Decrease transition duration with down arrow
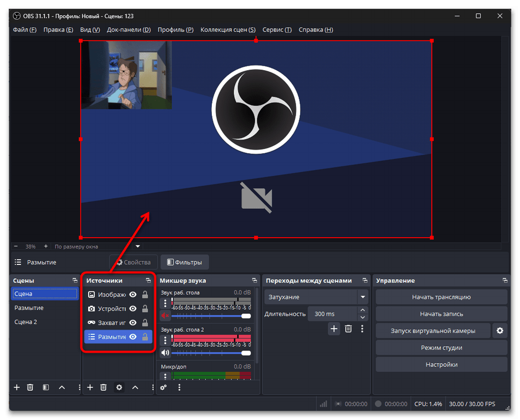This screenshot has height=420, width=520. 362,318
